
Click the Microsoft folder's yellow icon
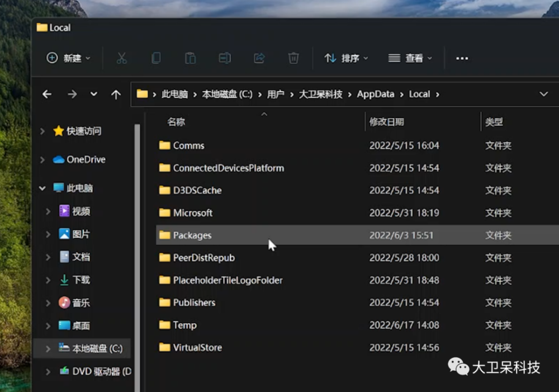click(x=164, y=212)
